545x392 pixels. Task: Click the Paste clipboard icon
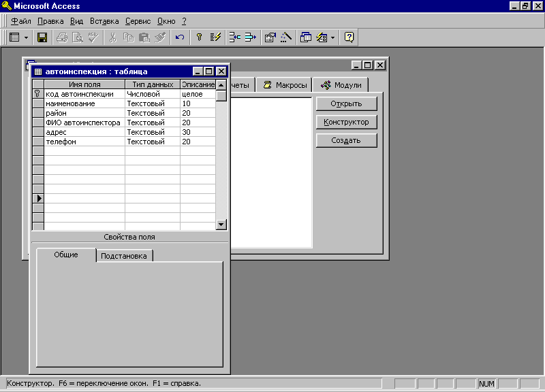(x=144, y=37)
